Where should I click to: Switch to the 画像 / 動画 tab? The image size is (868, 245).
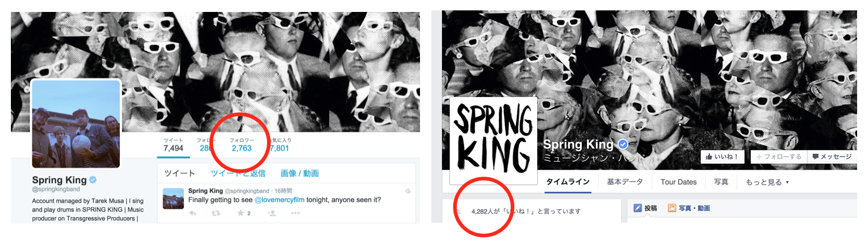(x=300, y=173)
